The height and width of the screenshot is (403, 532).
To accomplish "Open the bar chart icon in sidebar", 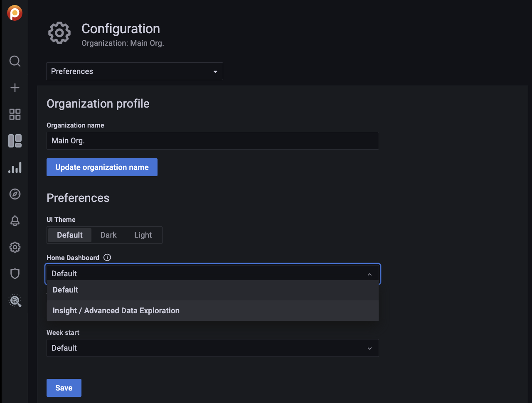I will [x=15, y=168].
